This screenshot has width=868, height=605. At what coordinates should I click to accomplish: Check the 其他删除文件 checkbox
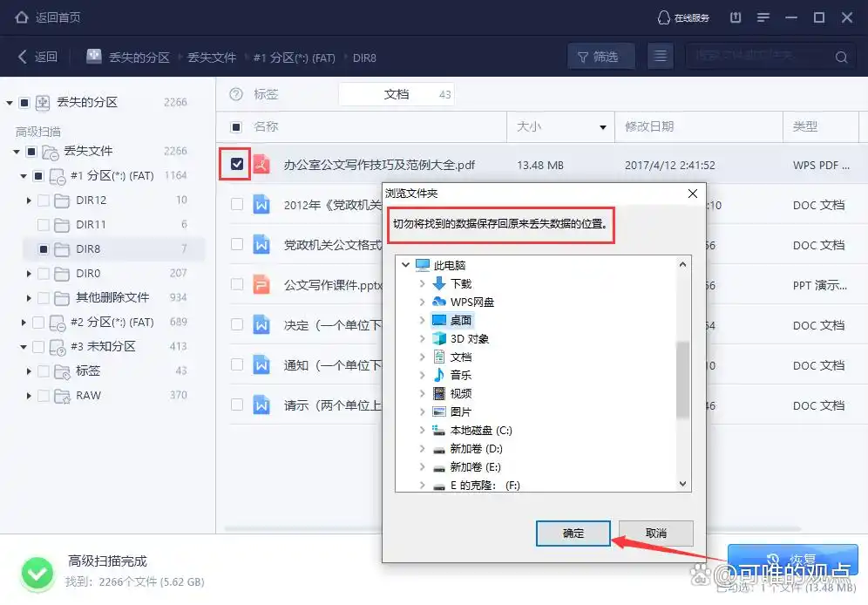pos(44,298)
